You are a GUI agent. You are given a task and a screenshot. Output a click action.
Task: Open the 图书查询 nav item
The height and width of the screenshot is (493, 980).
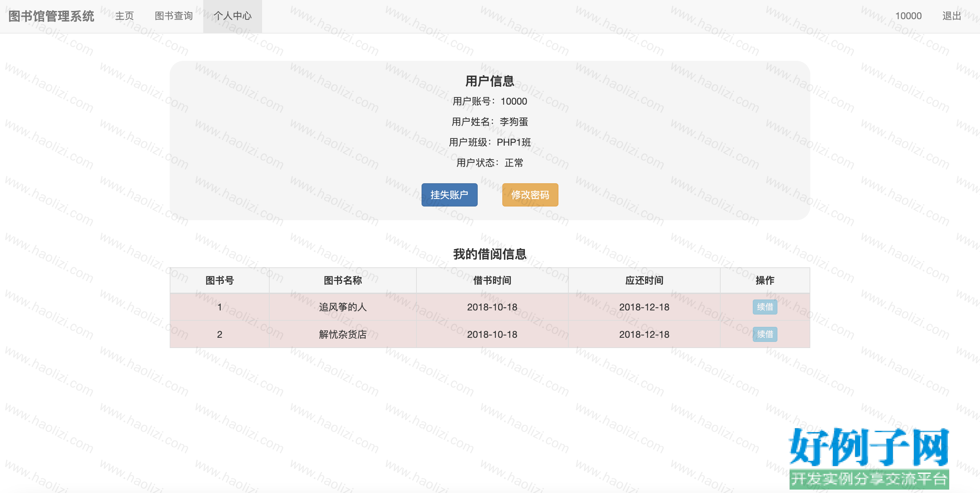click(x=173, y=16)
